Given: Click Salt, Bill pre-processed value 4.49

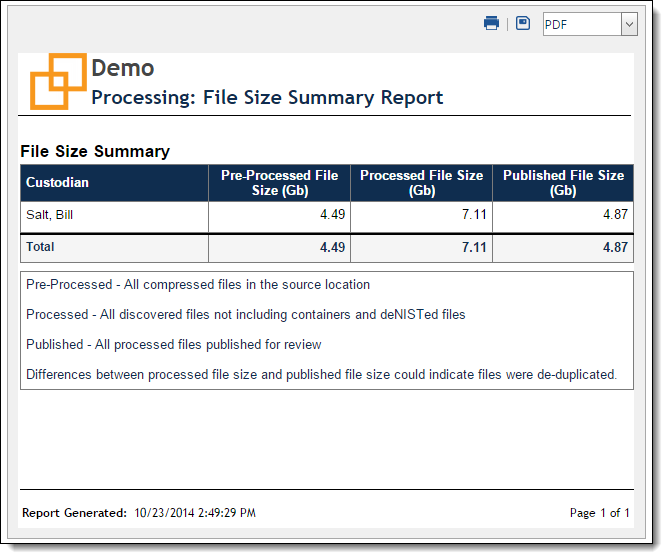Looking at the screenshot, I should click(x=332, y=214).
